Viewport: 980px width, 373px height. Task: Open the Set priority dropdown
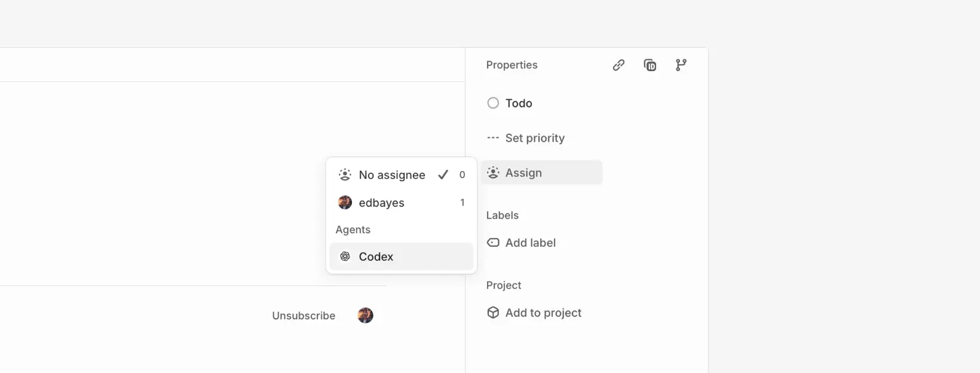[x=534, y=137]
